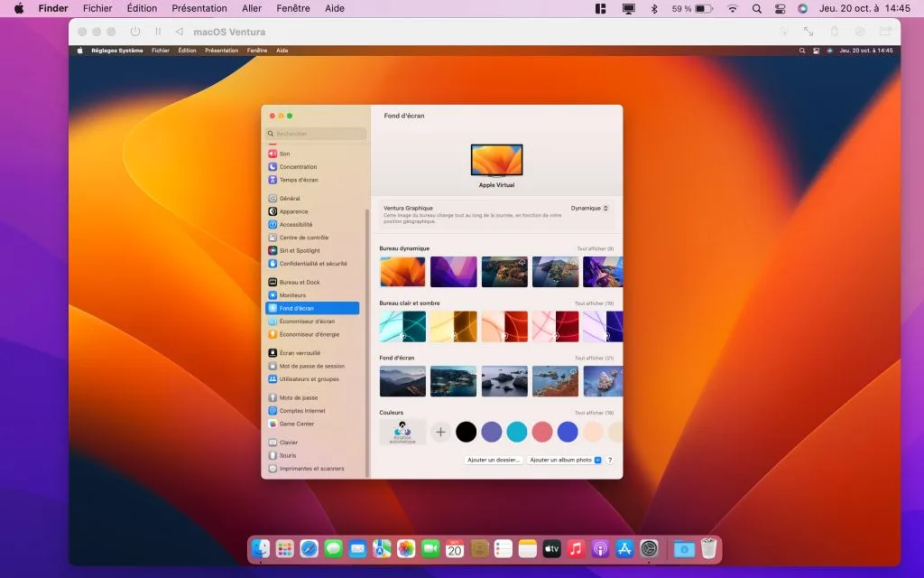
Task: Expand Tout afficher for Couleurs
Action: [594, 413]
